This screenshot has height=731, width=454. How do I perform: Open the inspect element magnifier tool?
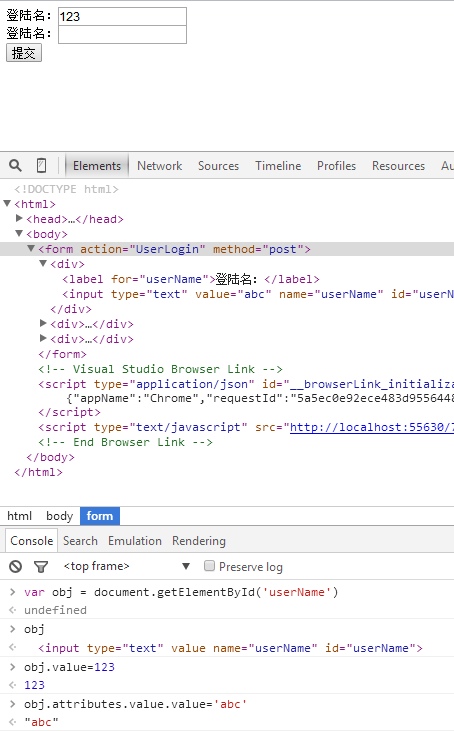coord(15,166)
